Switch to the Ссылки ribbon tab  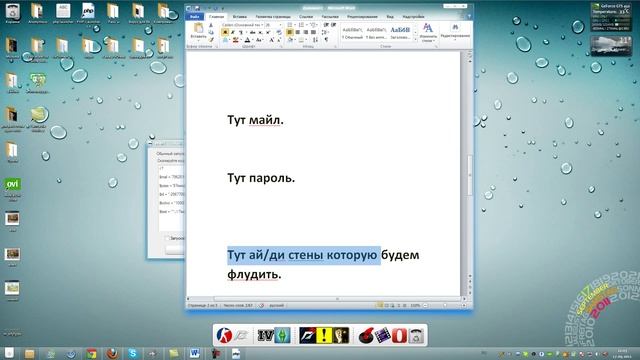[x=306, y=17]
